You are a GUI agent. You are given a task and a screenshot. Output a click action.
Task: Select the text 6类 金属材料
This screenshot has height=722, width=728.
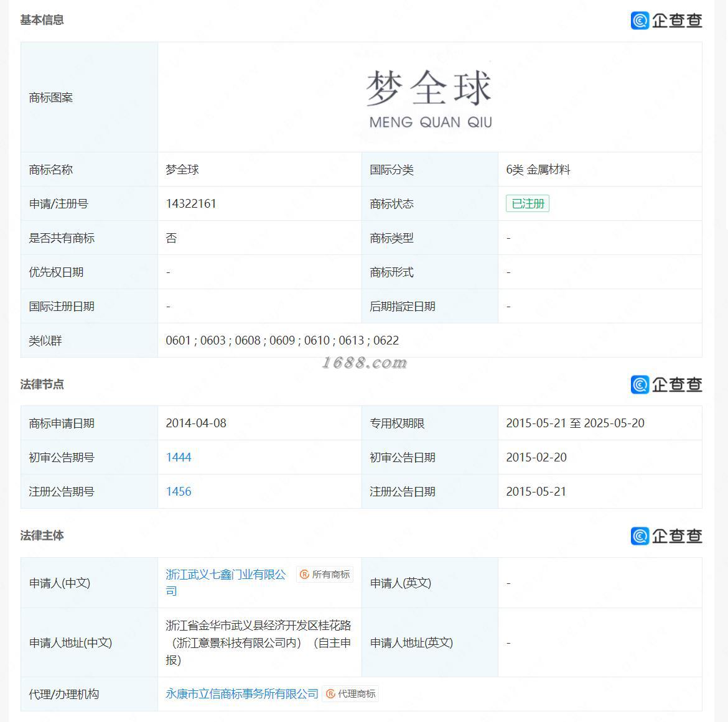[x=538, y=169]
